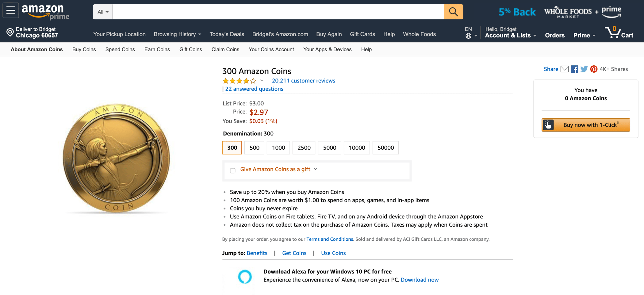Click the Amazon Prime logo
The width and height of the screenshot is (644, 295).
click(x=45, y=12)
